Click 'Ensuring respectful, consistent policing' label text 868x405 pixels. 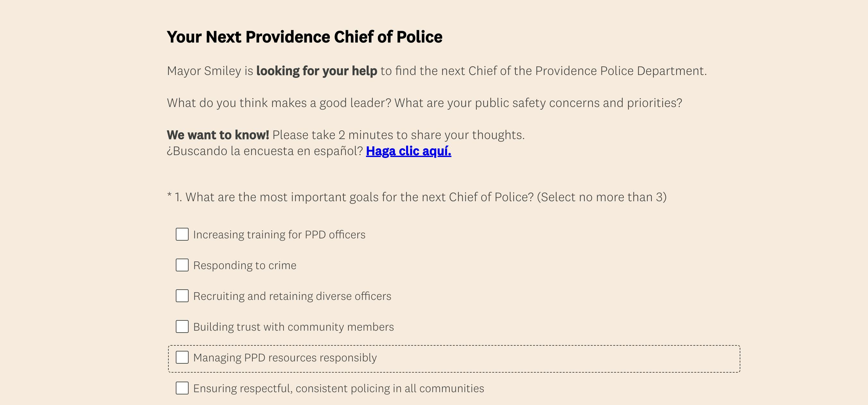tap(338, 389)
